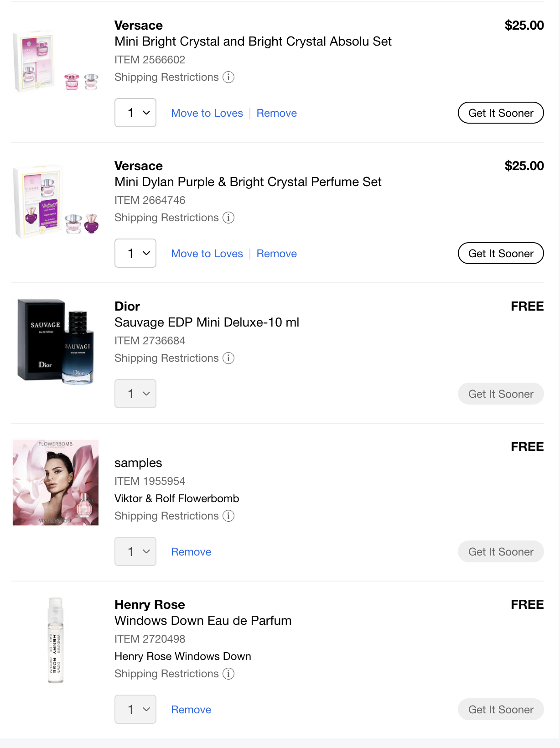
Task: Expand quantity selector for Dylan Purple Perfume Set
Action: tap(135, 253)
